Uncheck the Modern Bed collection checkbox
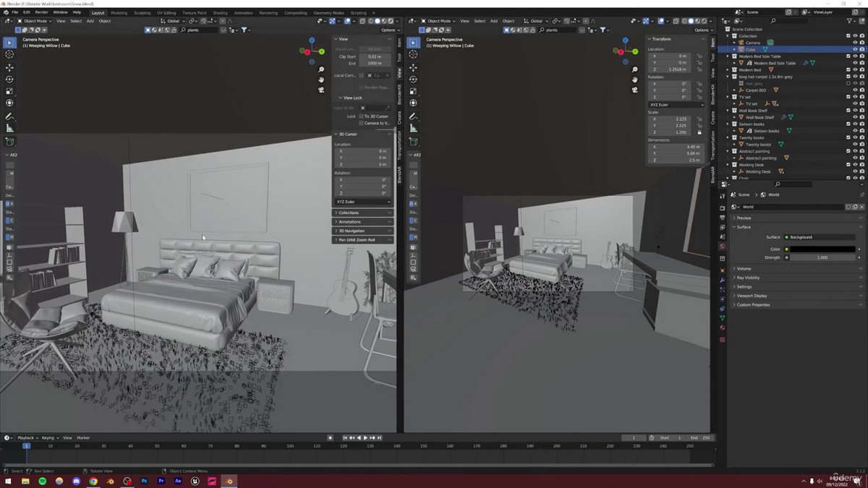The image size is (868, 488). tap(848, 69)
